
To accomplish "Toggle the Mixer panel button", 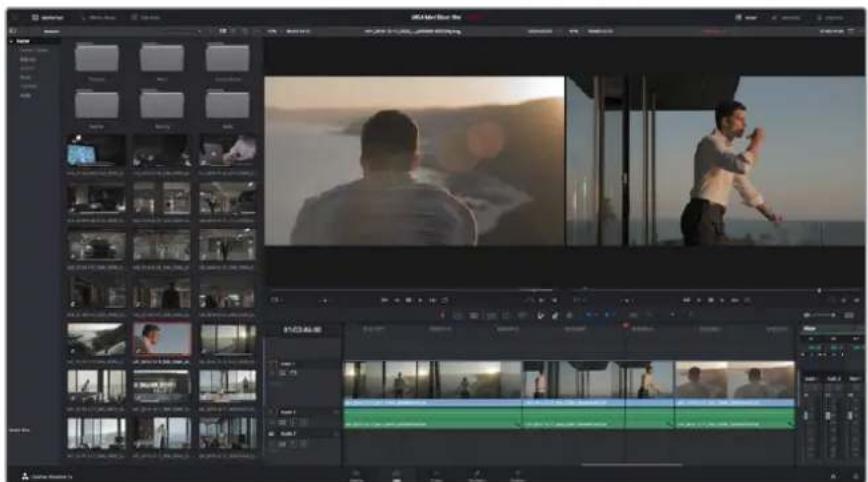I will coord(746,18).
